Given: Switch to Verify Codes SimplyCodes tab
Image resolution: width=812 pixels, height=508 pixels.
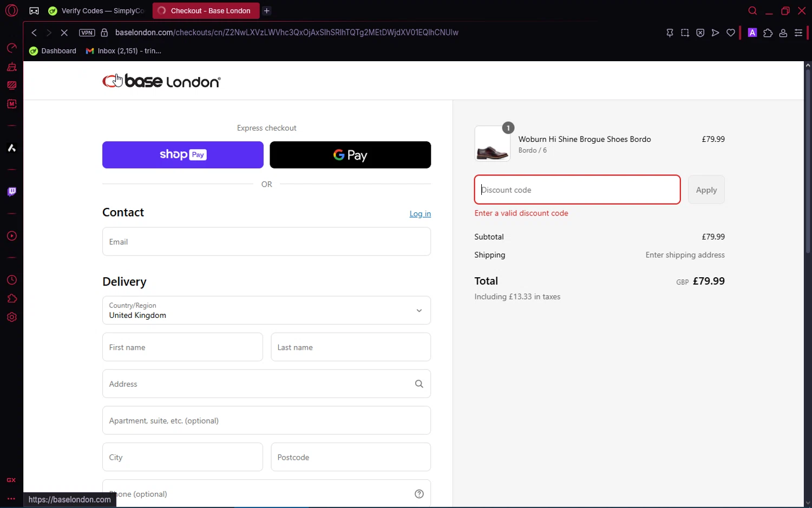Looking at the screenshot, I should coord(97,11).
